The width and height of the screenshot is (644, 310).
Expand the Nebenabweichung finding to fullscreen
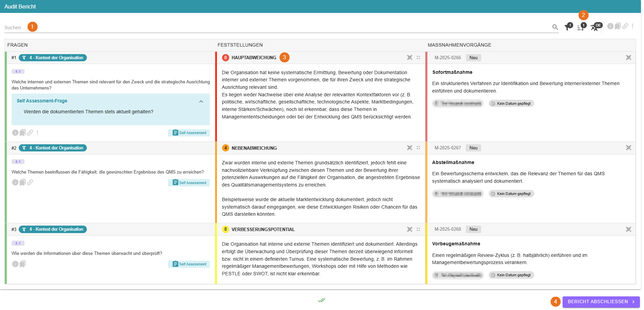point(418,148)
